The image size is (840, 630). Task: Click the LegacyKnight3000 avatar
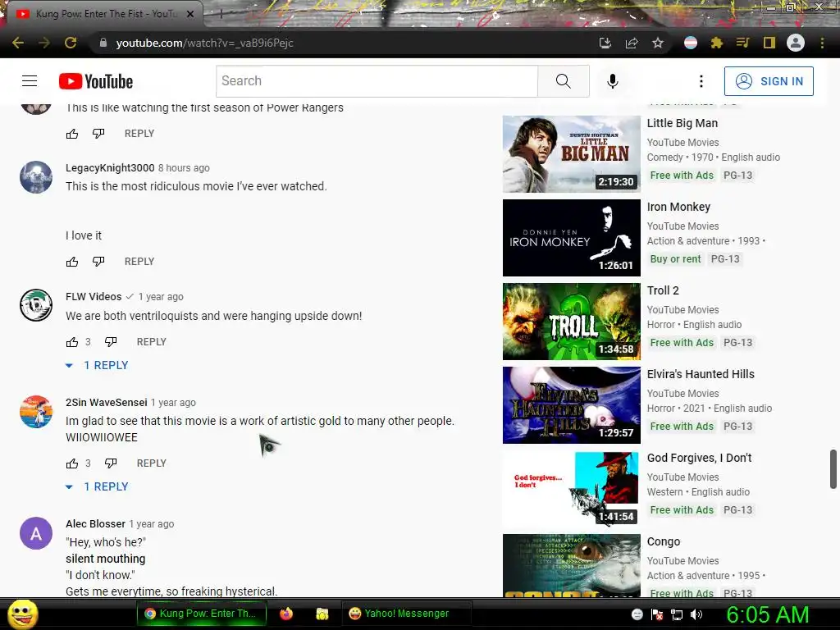coord(36,177)
